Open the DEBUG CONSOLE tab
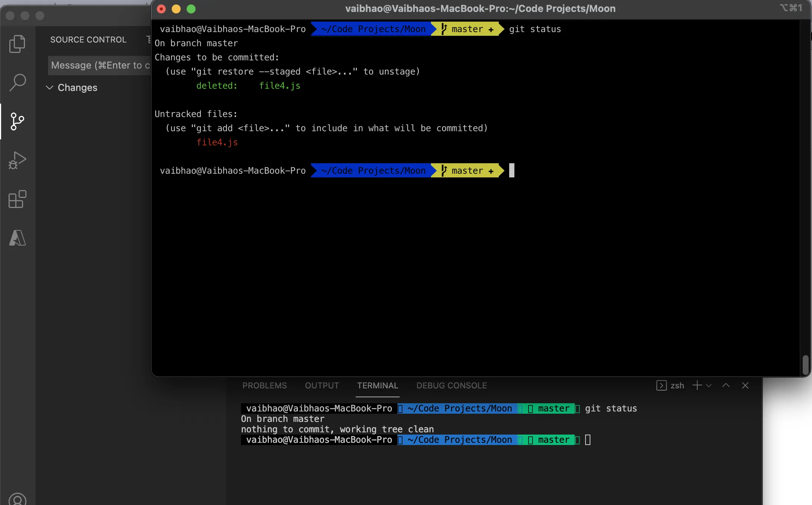 [x=451, y=385]
